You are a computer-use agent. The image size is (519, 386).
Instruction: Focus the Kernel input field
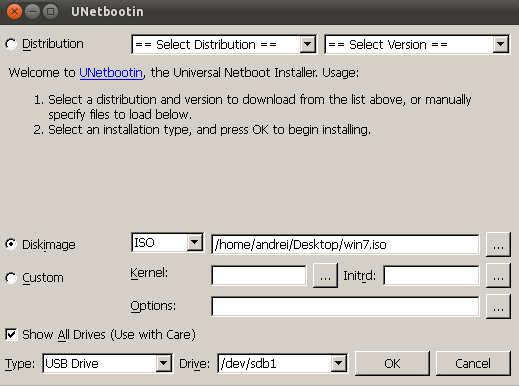[x=259, y=275]
